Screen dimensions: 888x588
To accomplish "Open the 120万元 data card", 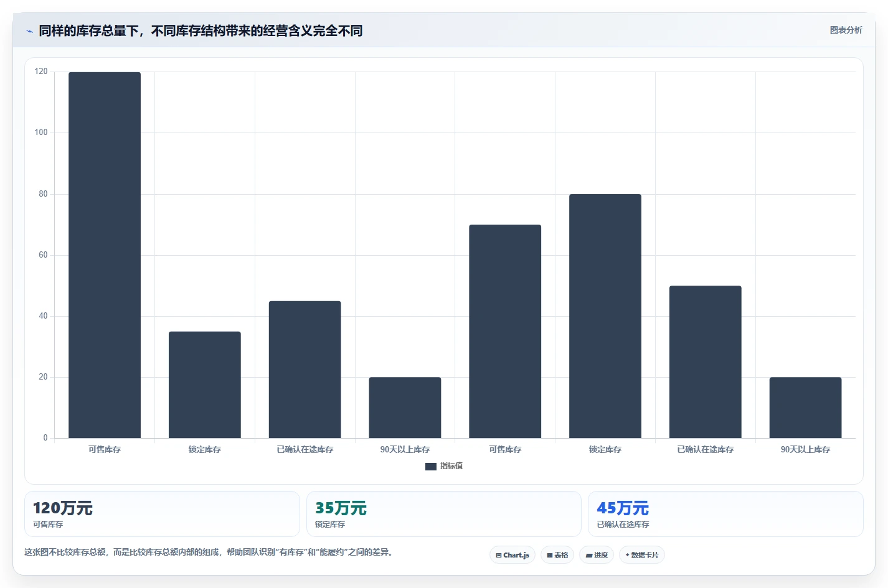I will tap(162, 514).
